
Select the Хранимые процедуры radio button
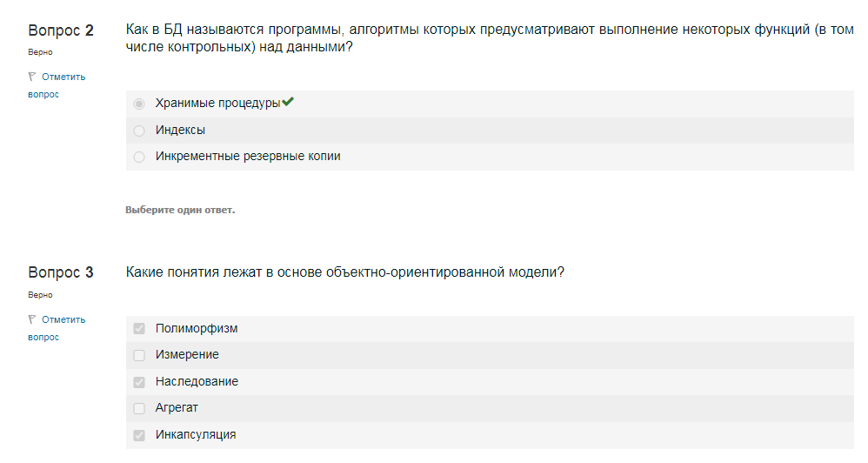[139, 104]
